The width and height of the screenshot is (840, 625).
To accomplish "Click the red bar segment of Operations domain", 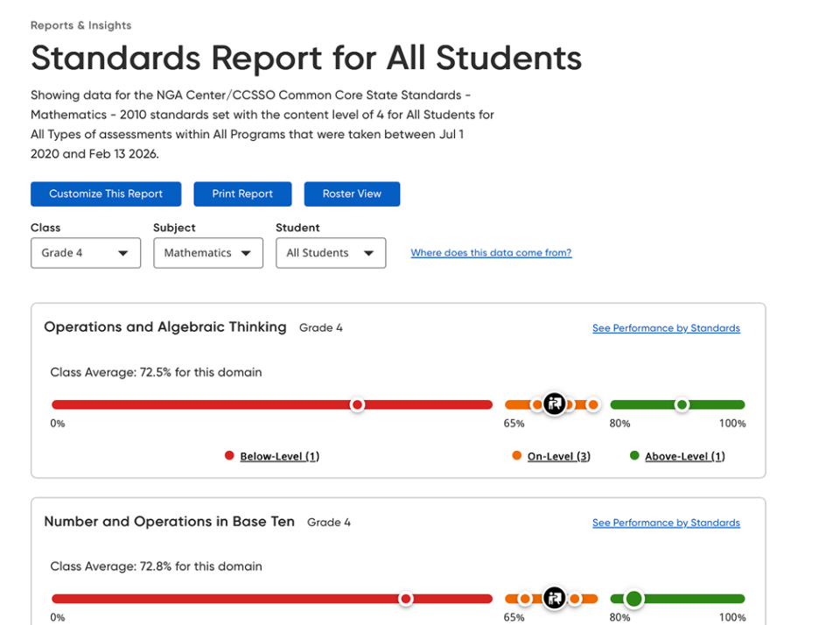I will click(x=219, y=404).
